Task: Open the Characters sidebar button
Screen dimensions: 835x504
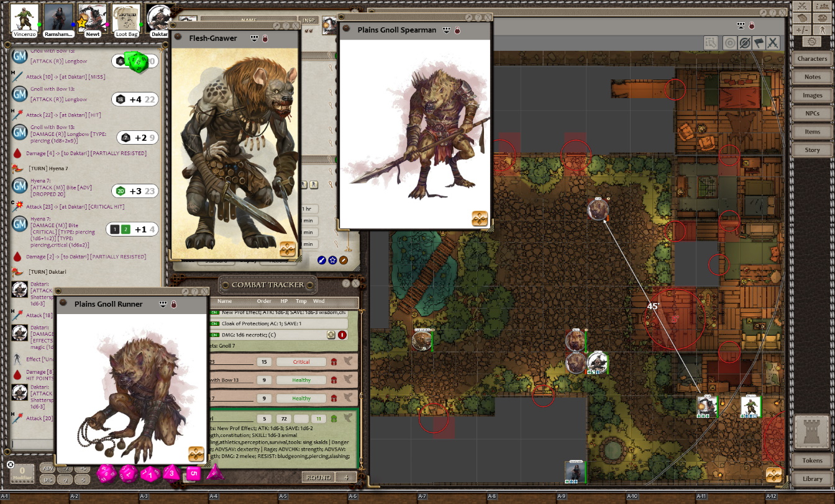Action: pos(812,58)
